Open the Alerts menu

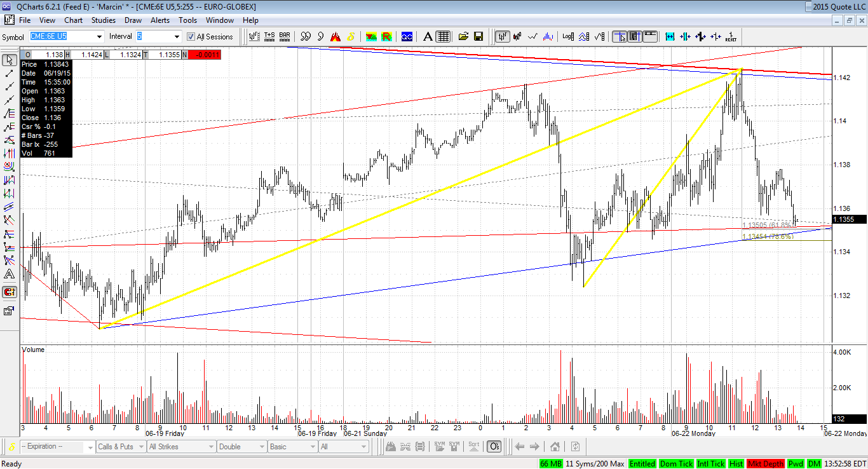click(159, 20)
